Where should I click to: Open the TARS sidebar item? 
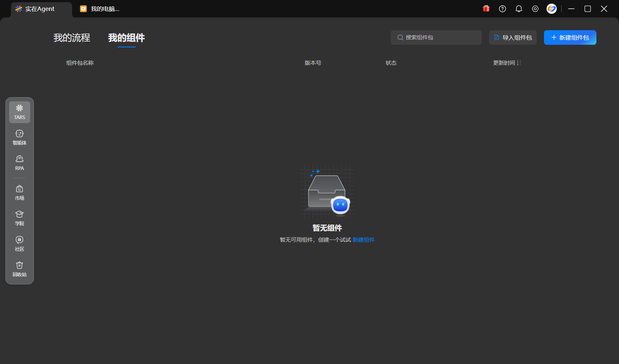20,112
